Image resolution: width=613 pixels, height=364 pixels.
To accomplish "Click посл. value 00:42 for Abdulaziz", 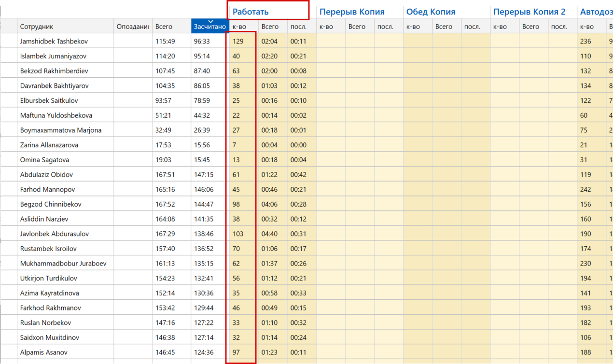I will (298, 175).
